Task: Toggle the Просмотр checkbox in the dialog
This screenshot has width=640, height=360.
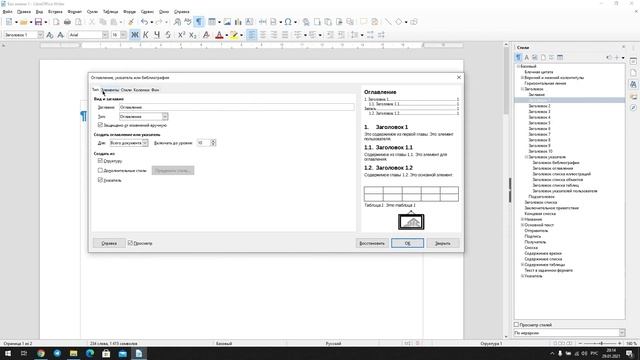Action: [x=130, y=243]
